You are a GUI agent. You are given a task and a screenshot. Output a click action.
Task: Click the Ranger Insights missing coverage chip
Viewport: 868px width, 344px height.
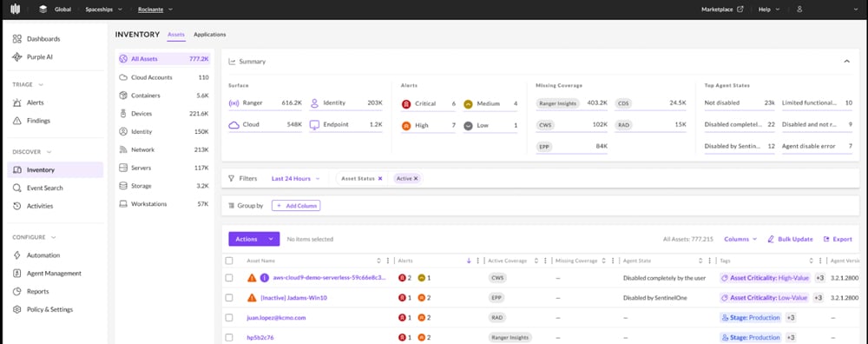coord(557,103)
